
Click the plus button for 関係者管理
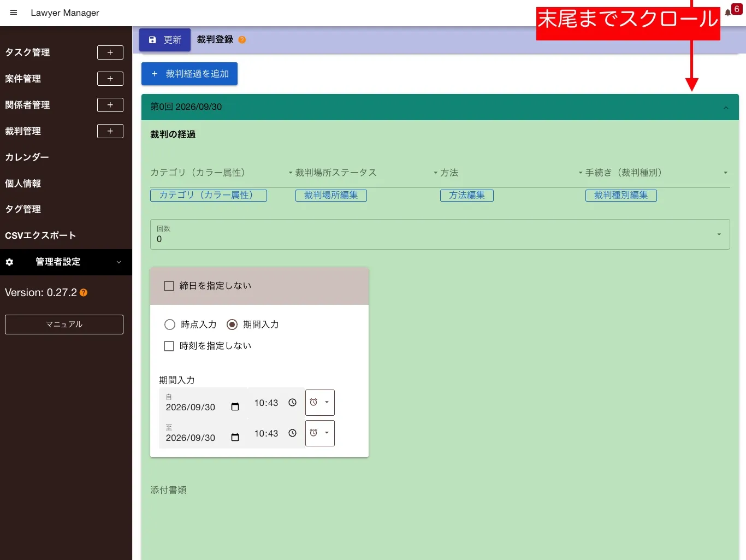110,105
